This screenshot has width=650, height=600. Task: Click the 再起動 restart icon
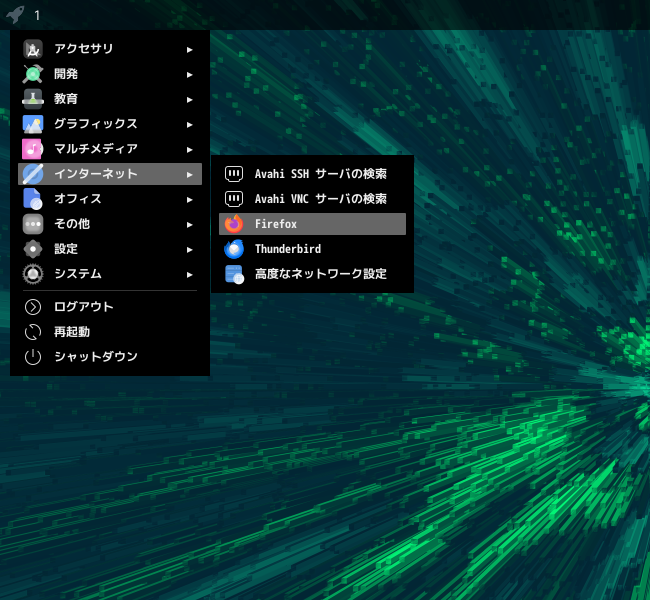33,332
